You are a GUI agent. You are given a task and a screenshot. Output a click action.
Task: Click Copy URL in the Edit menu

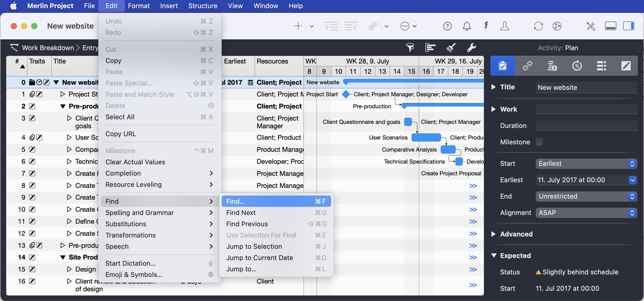pyautogui.click(x=121, y=134)
